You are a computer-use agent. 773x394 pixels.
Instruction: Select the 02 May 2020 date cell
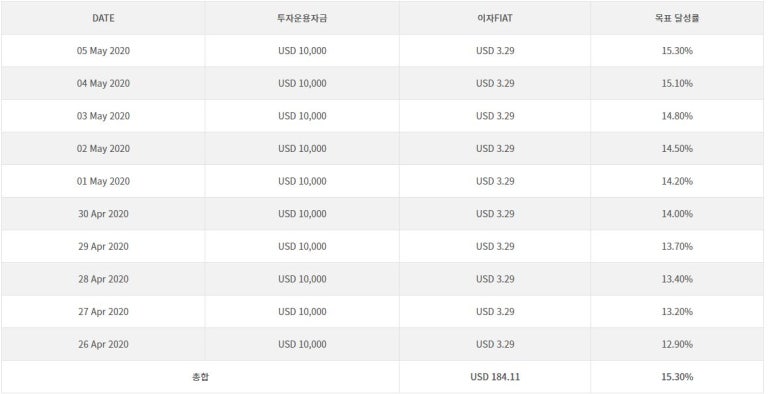(103, 148)
